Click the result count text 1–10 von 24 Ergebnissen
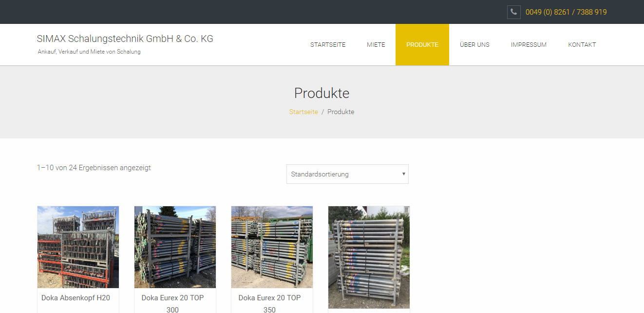Screen dimensions: 644x313 tap(94, 168)
